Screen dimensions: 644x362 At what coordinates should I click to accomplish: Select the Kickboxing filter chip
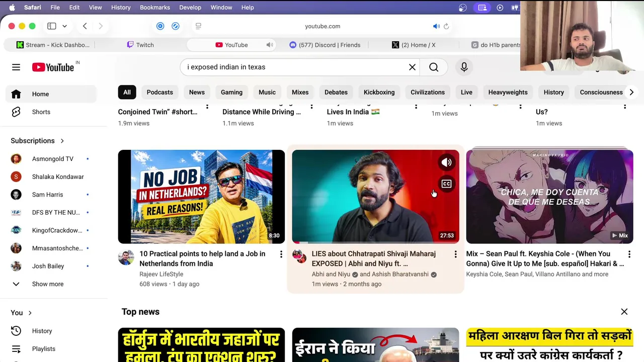pyautogui.click(x=379, y=92)
